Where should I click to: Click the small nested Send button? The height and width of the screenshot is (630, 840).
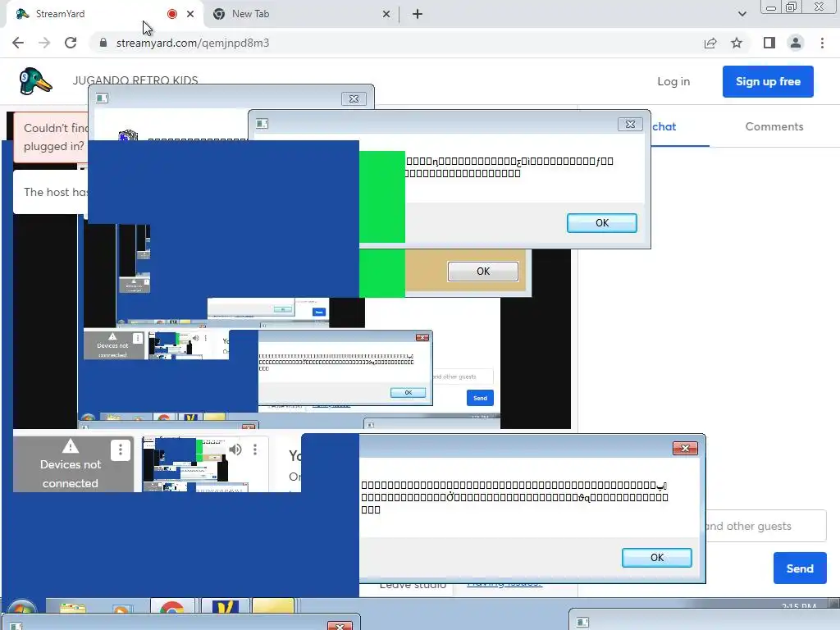[x=480, y=398]
